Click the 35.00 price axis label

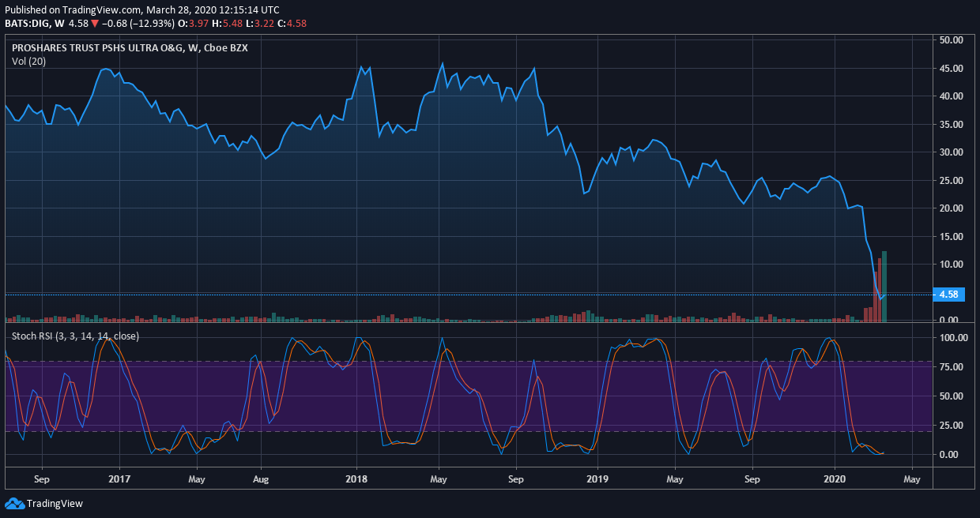click(951, 124)
